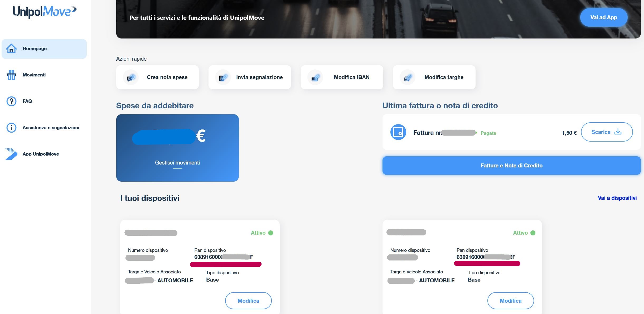
Task: Click the App UnipolMove arrow icon
Action: pos(11,154)
